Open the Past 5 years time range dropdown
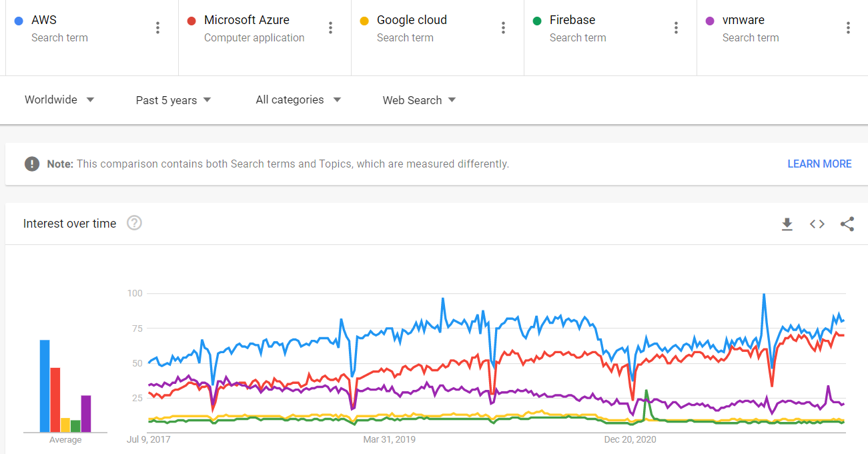Screen dimensions: 868x454 [173, 100]
